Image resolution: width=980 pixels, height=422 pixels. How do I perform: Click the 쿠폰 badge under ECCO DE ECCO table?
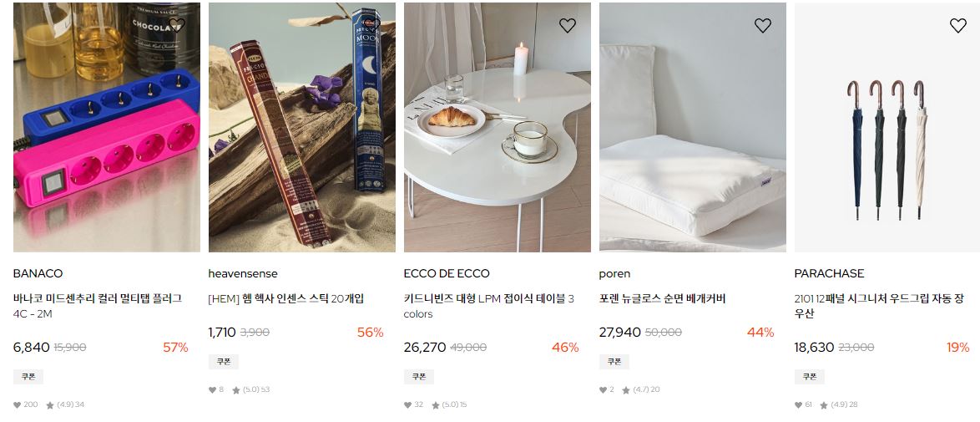(419, 376)
